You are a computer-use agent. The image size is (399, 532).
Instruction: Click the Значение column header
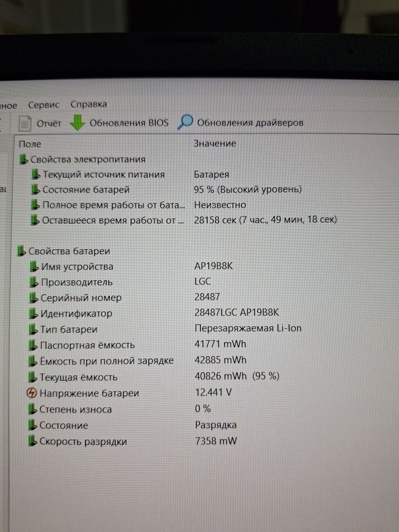click(x=215, y=143)
